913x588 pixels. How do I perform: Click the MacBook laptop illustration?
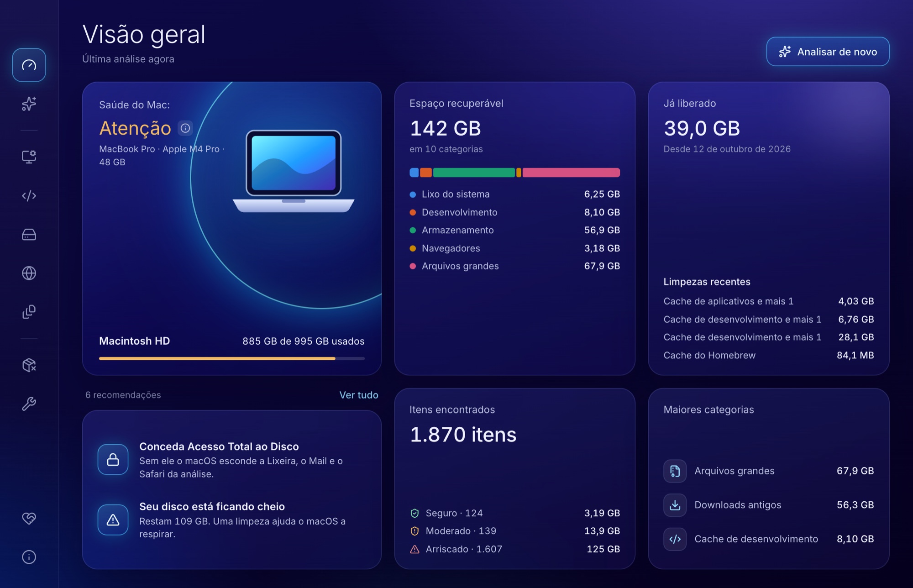coord(294,171)
